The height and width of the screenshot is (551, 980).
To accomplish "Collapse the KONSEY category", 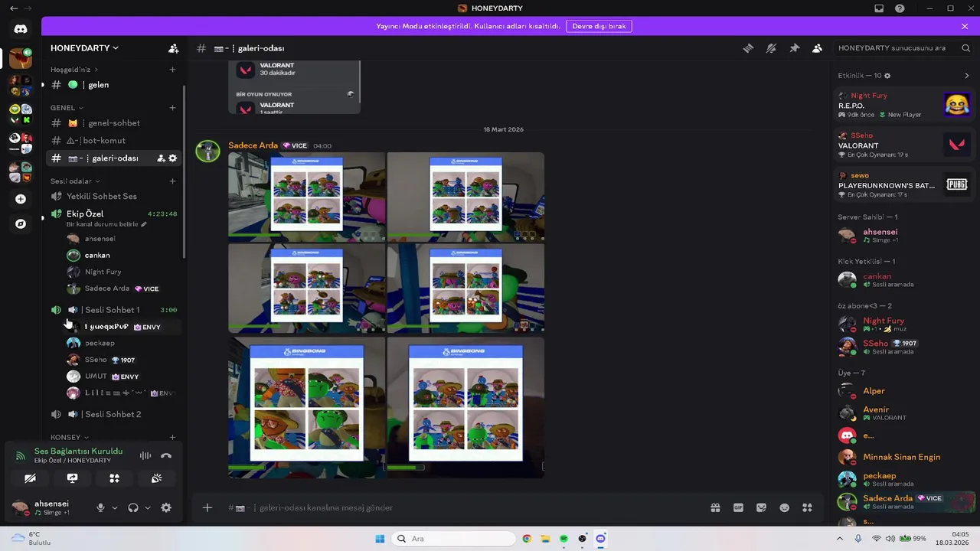I will pos(69,437).
